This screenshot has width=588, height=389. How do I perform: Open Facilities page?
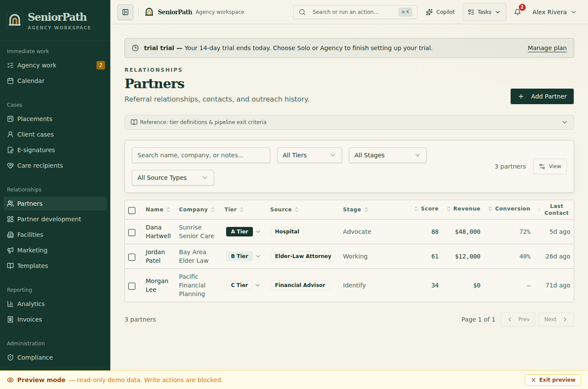click(55, 235)
